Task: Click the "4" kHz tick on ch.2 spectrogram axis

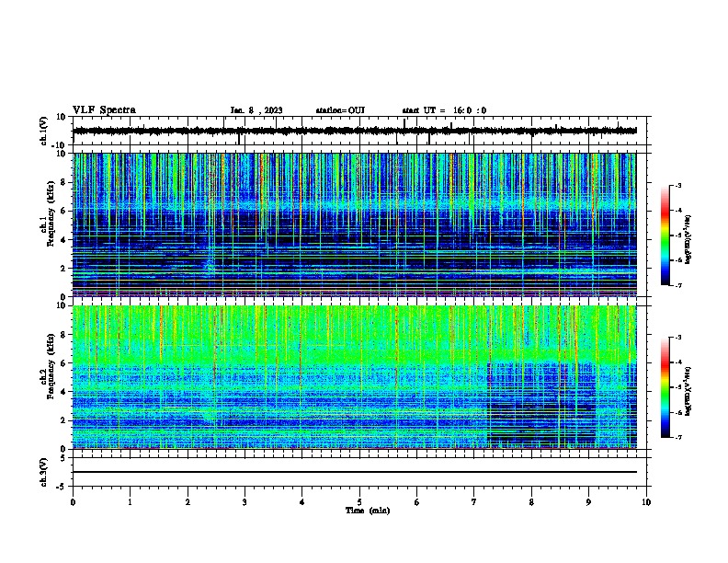Action: pyautogui.click(x=64, y=392)
